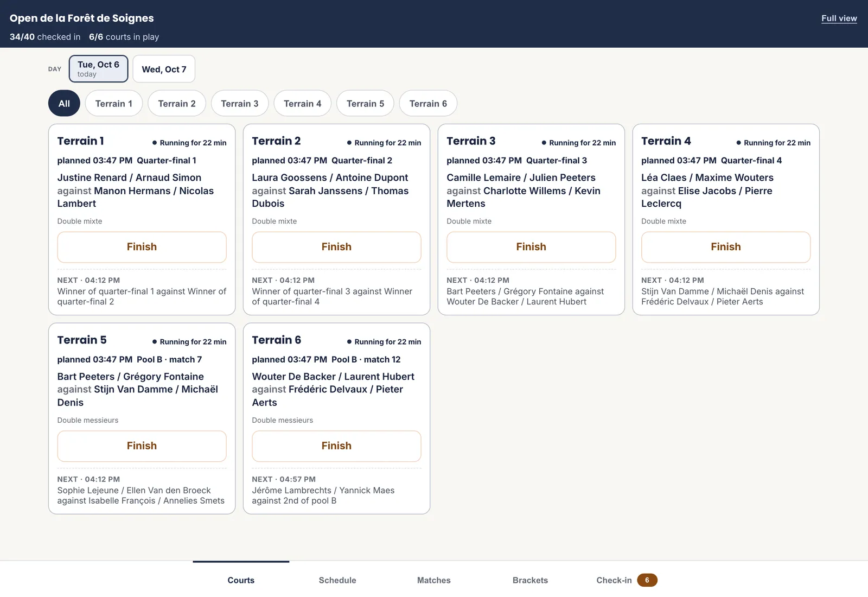868x597 pixels.
Task: Finish Pool B match 7
Action: (142, 446)
